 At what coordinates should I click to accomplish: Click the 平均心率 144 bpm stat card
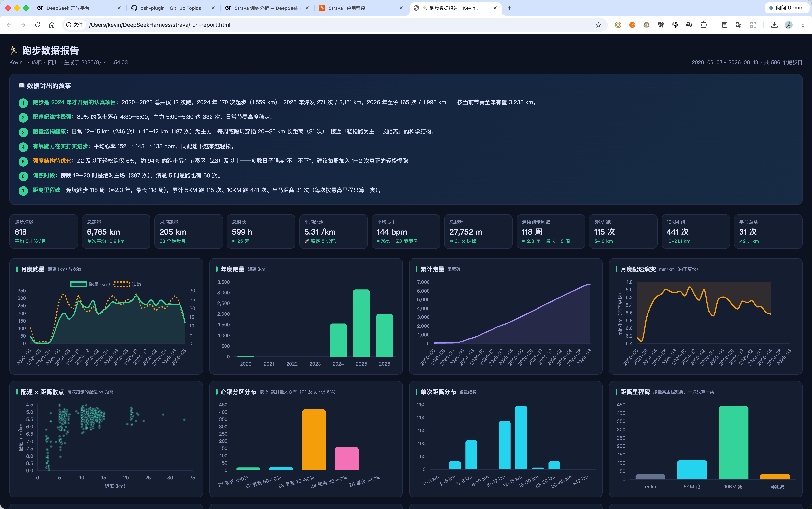406,232
